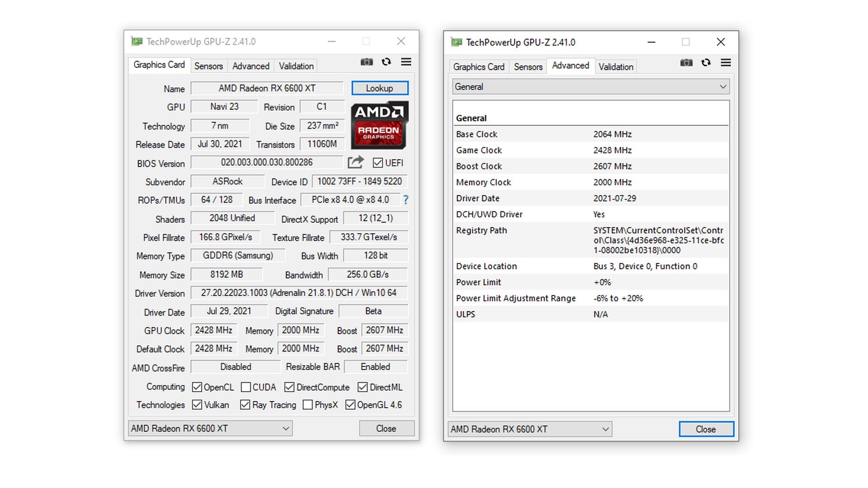Toggle the UEFI checkbox
Screen dimensions: 868x488
click(377, 163)
